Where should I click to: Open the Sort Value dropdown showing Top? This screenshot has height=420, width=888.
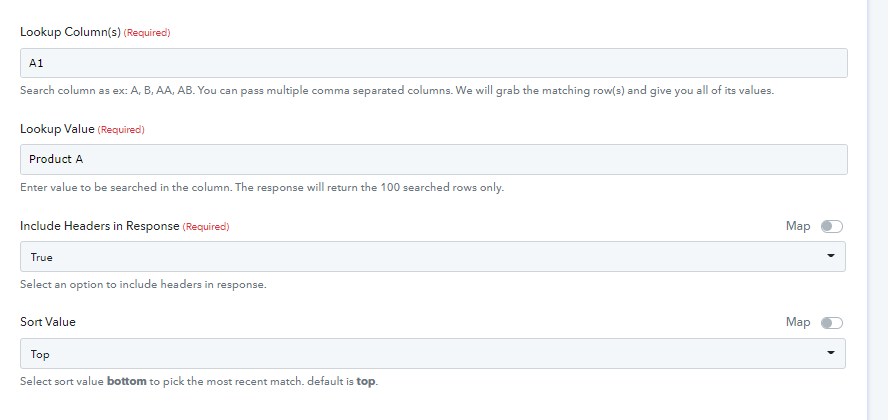coord(433,354)
